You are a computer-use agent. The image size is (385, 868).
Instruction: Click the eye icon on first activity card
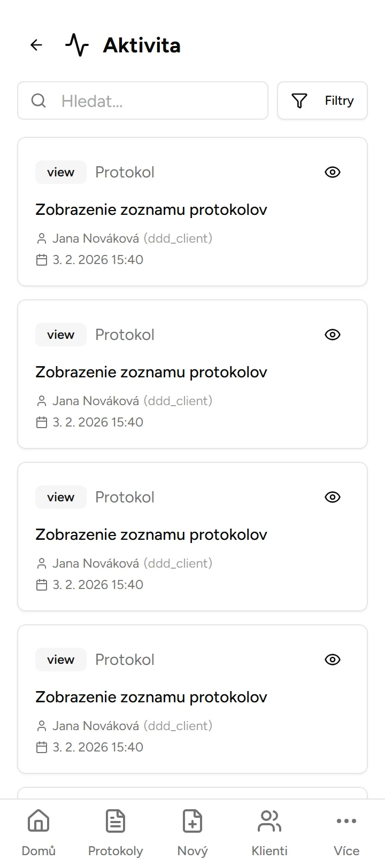333,172
